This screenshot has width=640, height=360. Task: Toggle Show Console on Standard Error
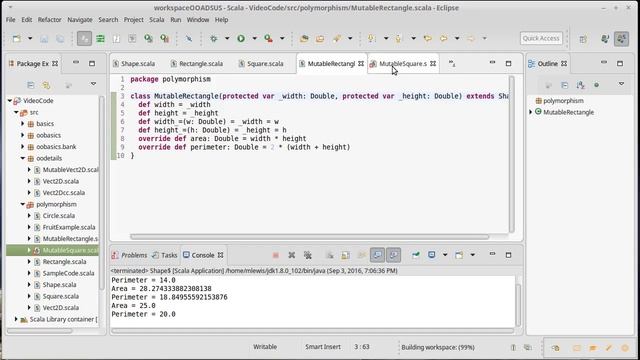pyautogui.click(x=393, y=255)
